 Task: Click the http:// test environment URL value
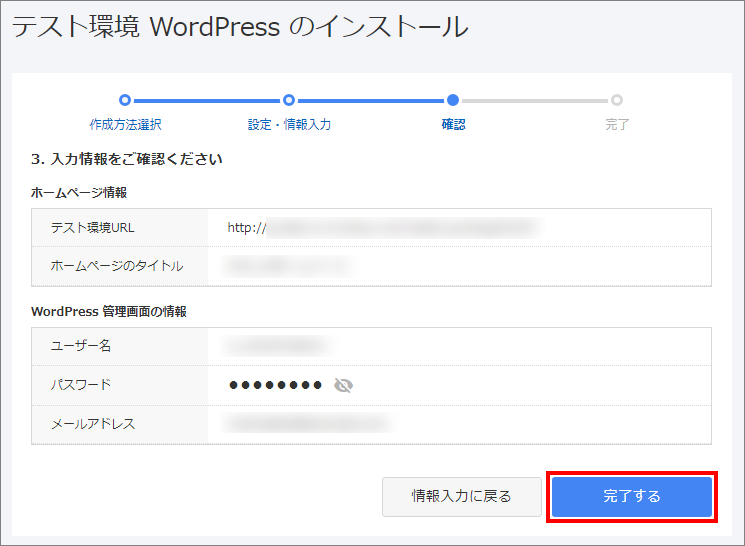(x=385, y=228)
